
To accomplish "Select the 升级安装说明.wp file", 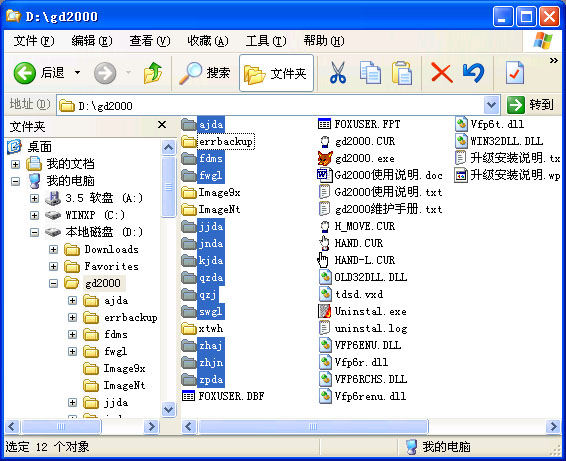I will coord(515,175).
